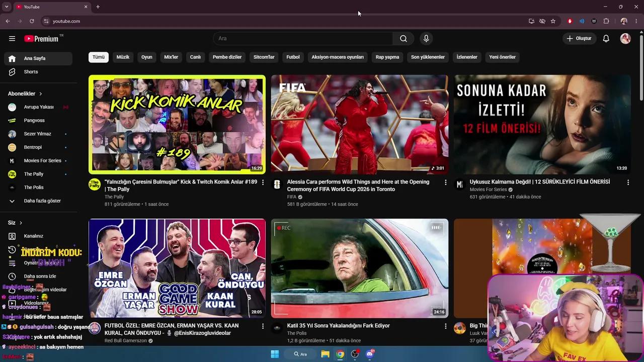Start voice search with microphone icon
Viewport: 644px width, 362px height.
pyautogui.click(x=426, y=39)
